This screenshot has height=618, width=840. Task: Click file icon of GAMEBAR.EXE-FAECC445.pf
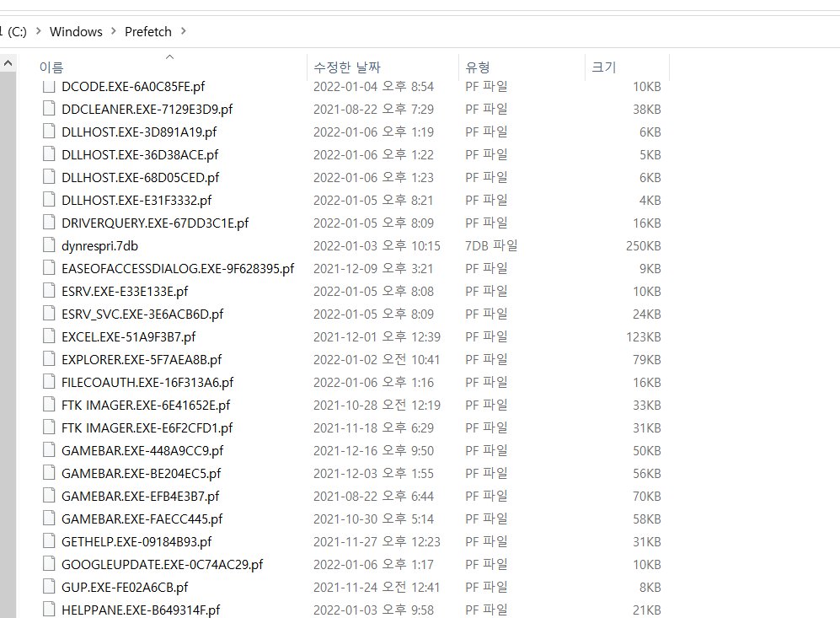point(49,519)
